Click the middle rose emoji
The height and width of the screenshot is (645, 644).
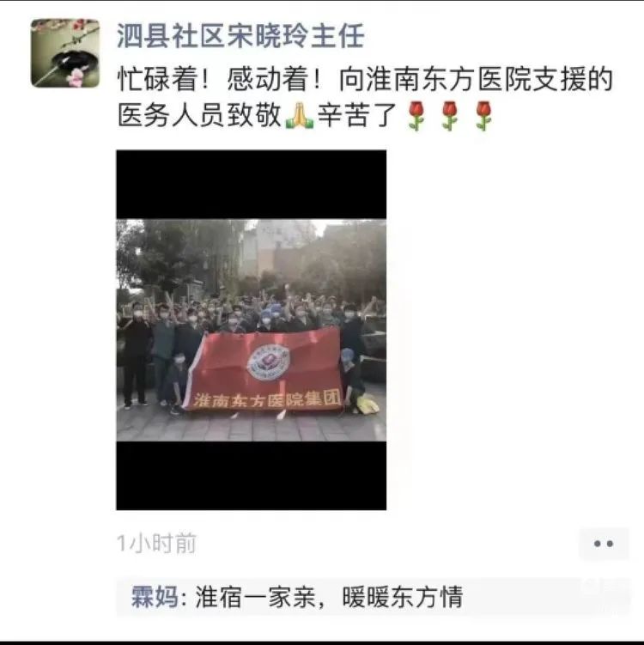pos(449,116)
